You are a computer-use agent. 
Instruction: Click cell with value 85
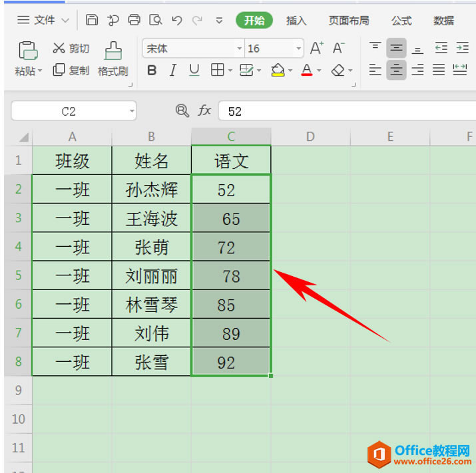231,304
